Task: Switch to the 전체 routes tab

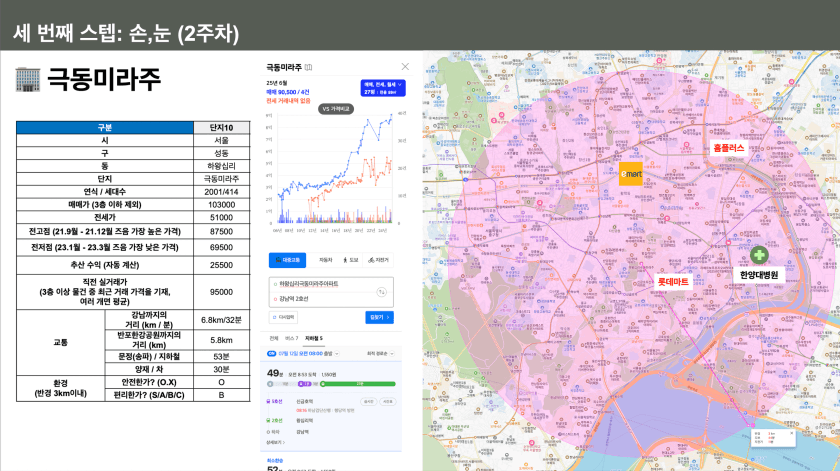Action: (274, 339)
